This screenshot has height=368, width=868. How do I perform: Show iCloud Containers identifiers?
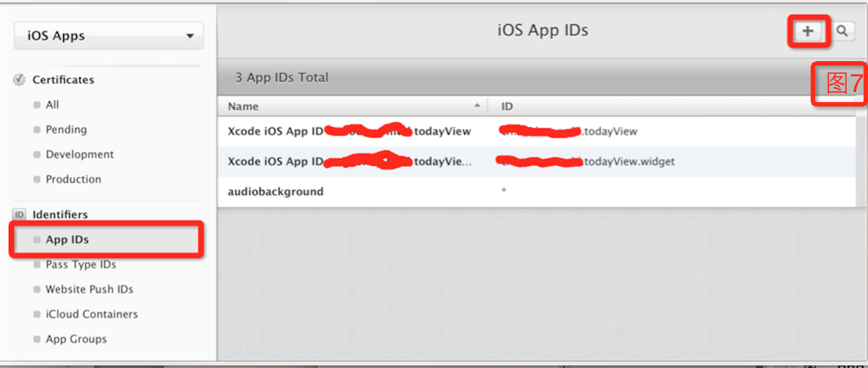point(91,314)
